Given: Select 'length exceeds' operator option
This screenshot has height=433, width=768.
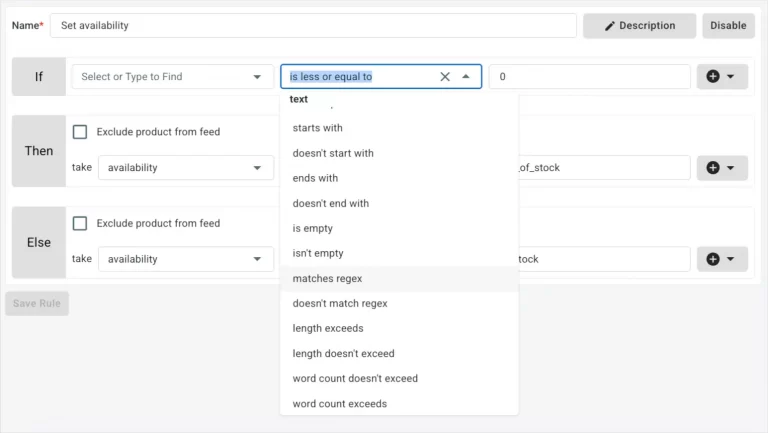Looking at the screenshot, I should (328, 328).
